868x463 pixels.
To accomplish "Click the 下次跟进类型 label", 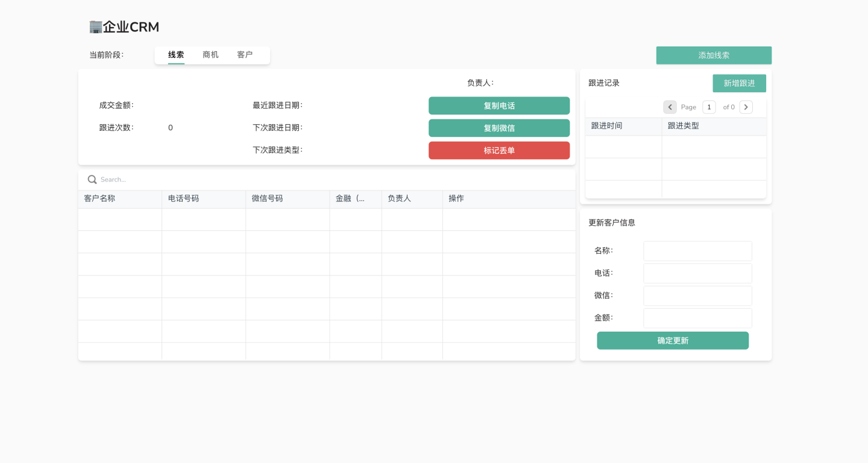I will (x=277, y=150).
